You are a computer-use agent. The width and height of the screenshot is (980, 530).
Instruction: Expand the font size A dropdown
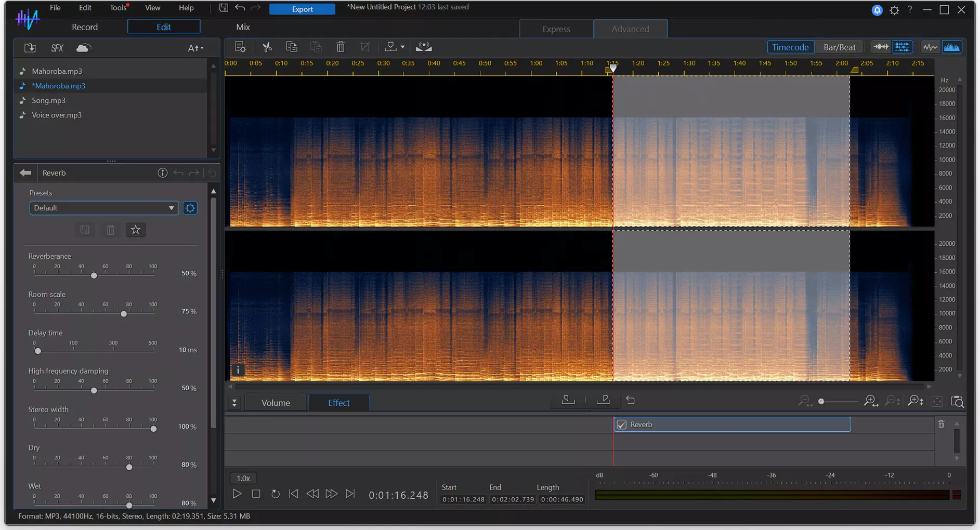[195, 48]
